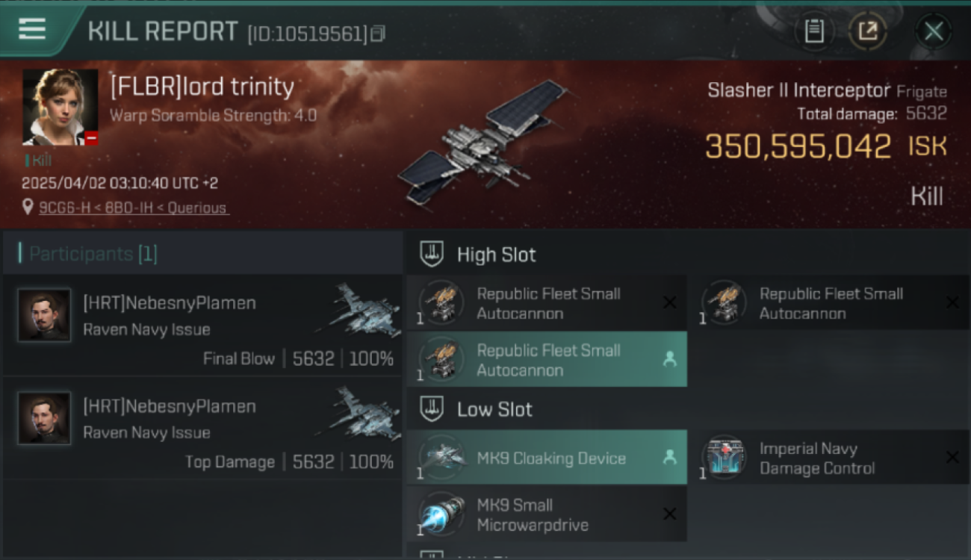Open the hamburger menu icon
This screenshot has height=560, width=971.
[32, 29]
